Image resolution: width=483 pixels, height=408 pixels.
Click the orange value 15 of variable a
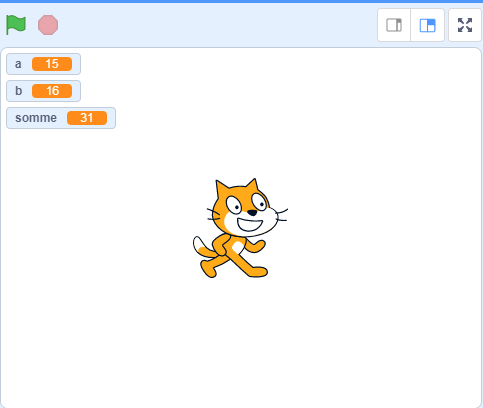pos(52,64)
